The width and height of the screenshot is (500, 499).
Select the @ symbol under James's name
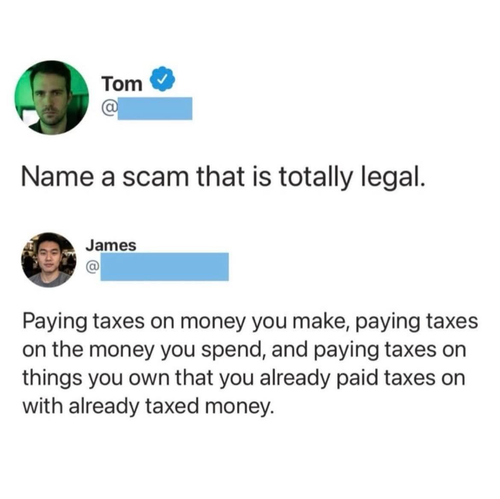coord(92,266)
